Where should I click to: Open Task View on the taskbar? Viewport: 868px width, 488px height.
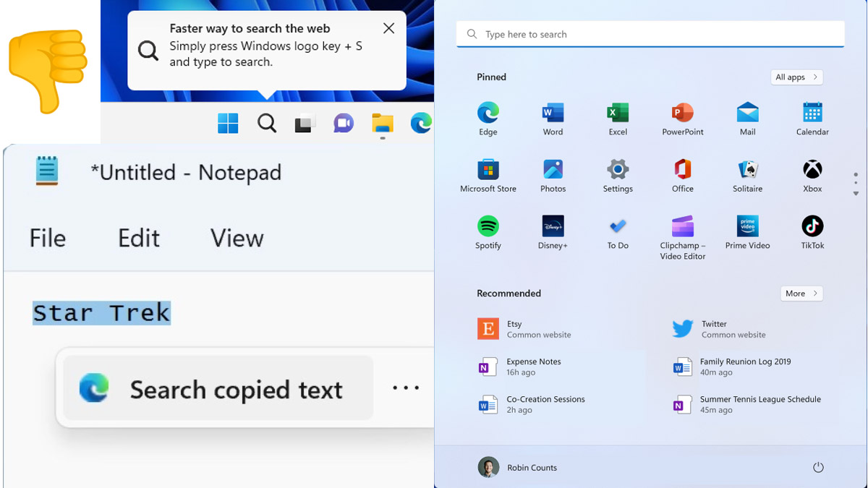point(305,124)
